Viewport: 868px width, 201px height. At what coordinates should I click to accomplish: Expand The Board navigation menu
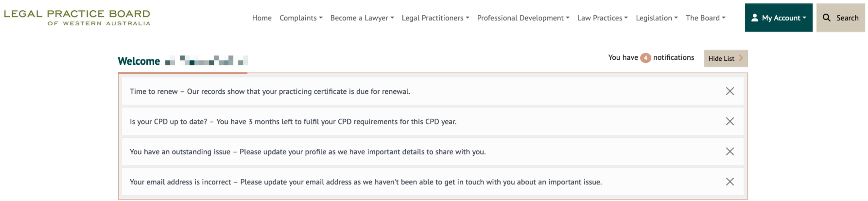[705, 18]
